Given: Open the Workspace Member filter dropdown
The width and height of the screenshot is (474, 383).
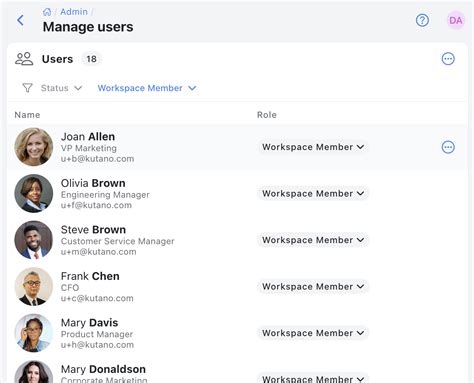Looking at the screenshot, I should [x=147, y=88].
